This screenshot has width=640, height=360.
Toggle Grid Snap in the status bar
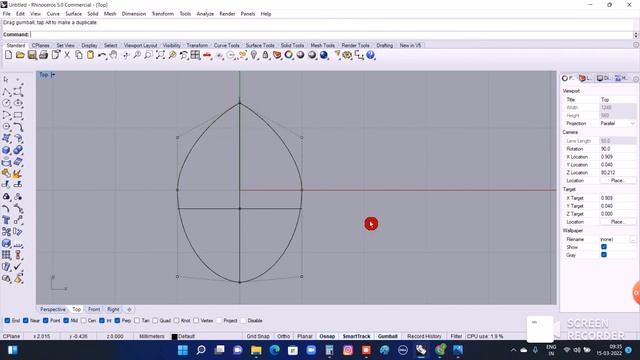pos(258,336)
